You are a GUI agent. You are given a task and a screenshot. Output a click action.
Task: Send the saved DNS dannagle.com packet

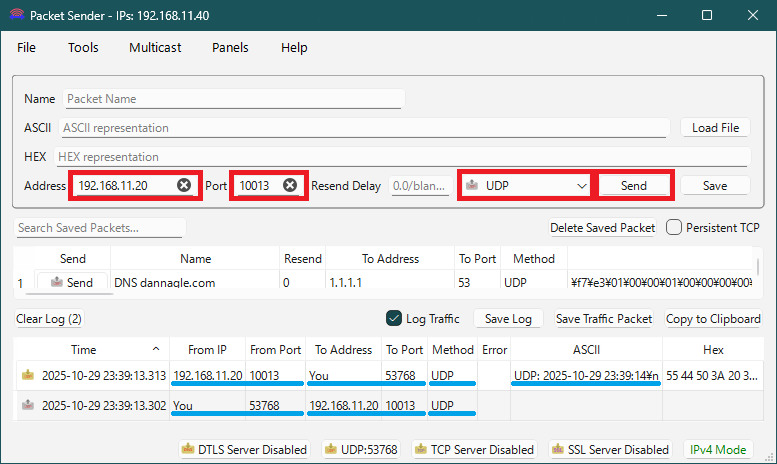click(71, 283)
